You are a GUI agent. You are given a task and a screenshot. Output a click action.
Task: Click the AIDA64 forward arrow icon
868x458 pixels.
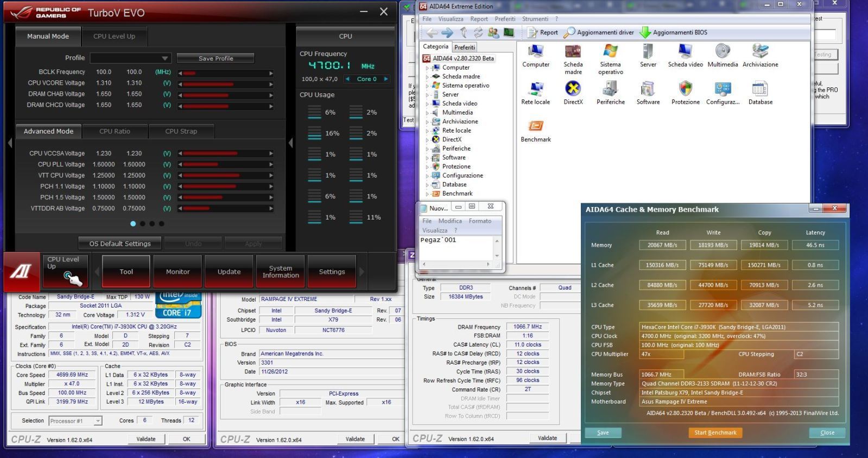pyautogui.click(x=447, y=33)
